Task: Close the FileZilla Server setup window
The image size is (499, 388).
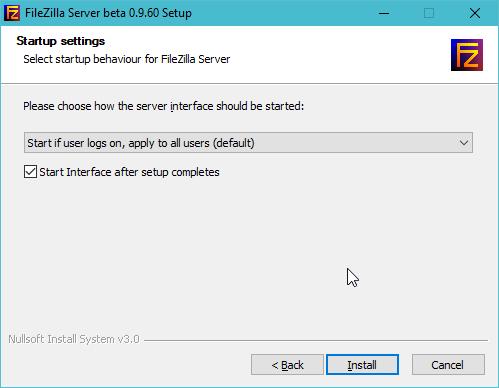Action: click(475, 13)
